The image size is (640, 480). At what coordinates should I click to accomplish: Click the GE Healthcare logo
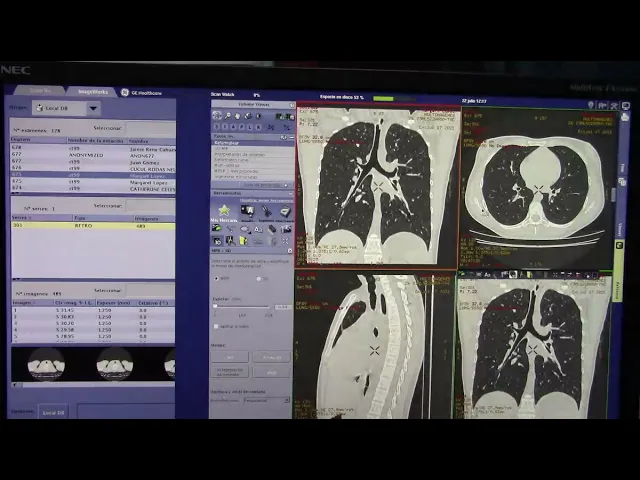pos(125,93)
